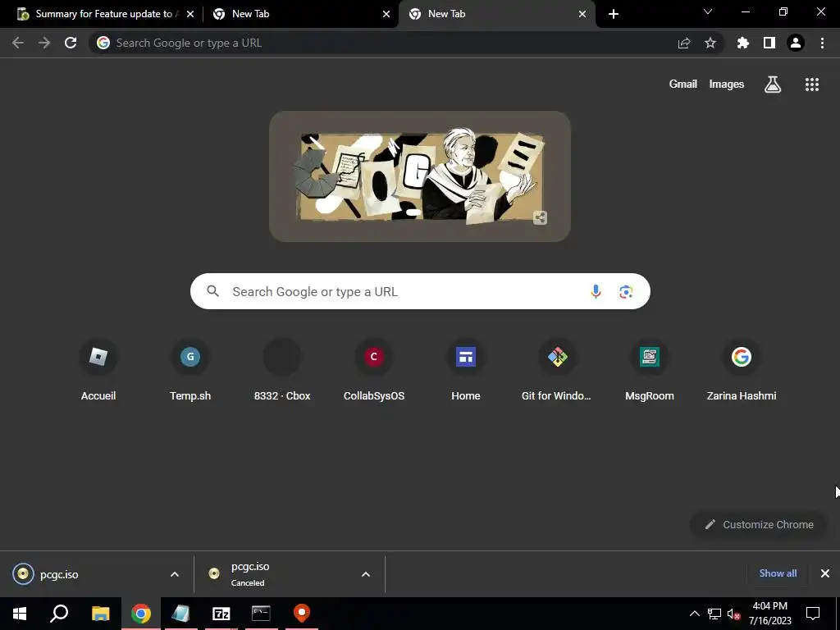Open the Images link
This screenshot has height=630, width=840.
(x=727, y=84)
